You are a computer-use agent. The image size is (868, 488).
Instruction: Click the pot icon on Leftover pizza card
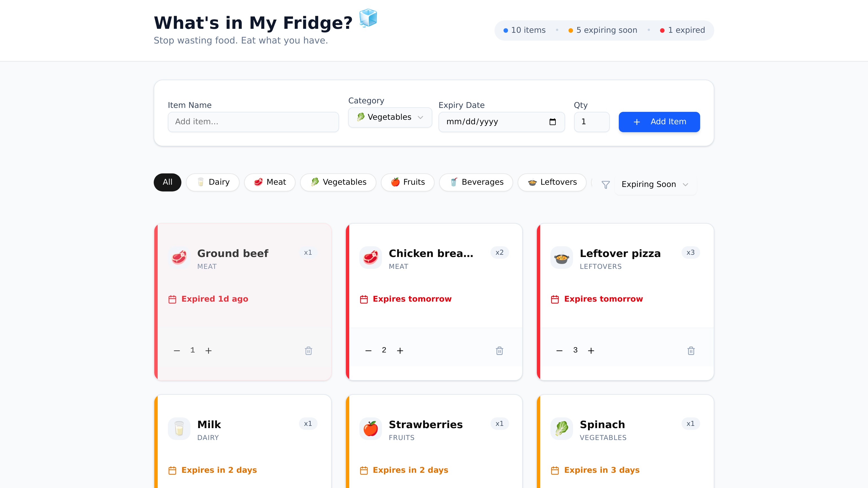(562, 257)
